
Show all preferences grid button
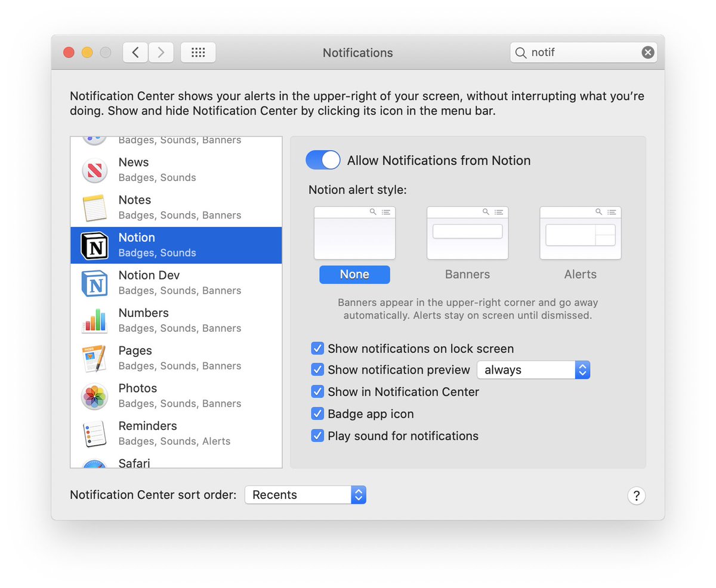[x=198, y=53]
